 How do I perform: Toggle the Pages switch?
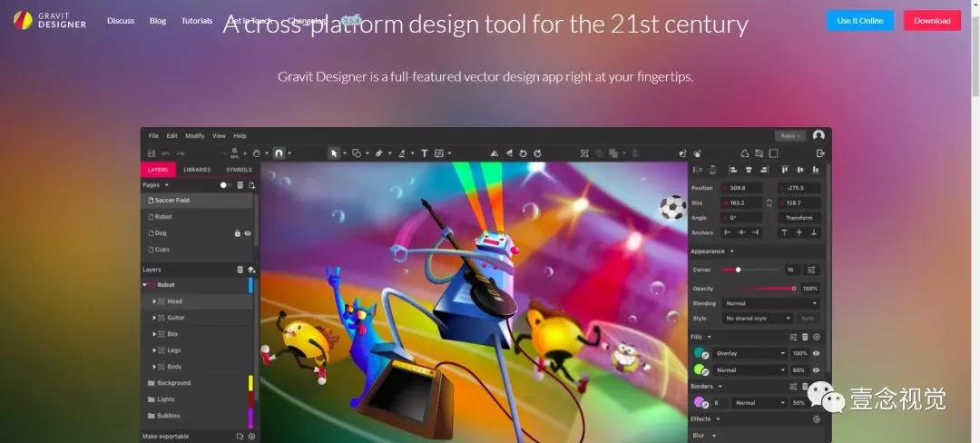click(225, 185)
